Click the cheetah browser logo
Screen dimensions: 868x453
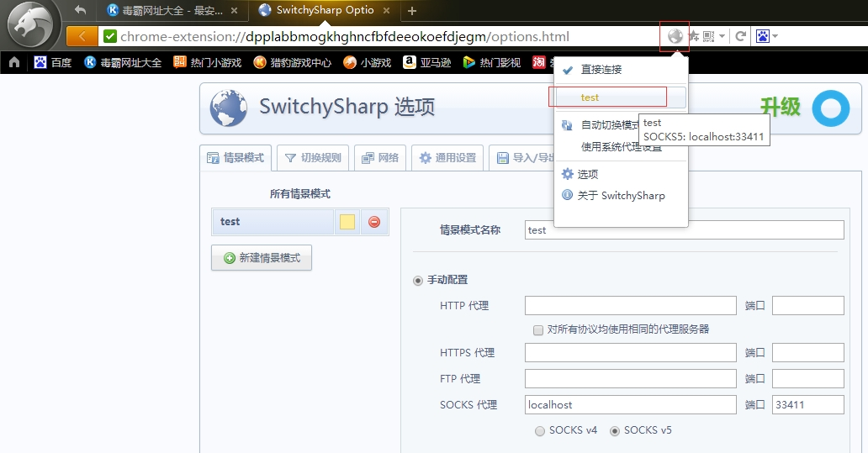click(x=30, y=24)
